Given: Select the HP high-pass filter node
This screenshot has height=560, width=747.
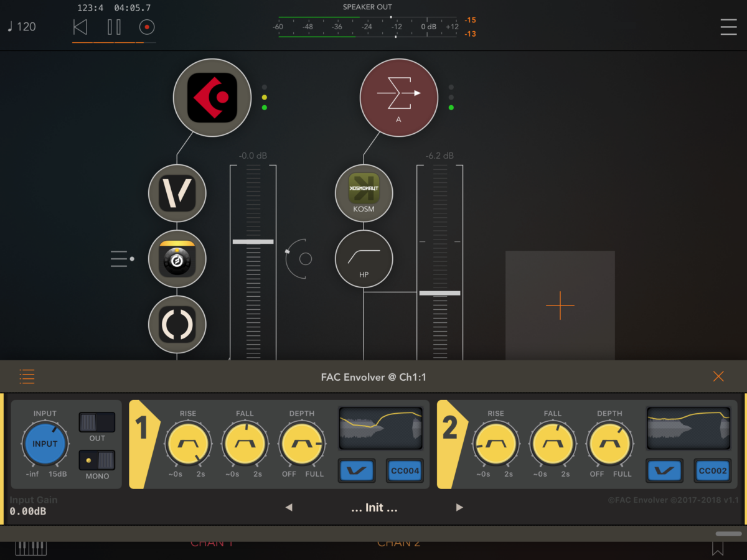Looking at the screenshot, I should point(364,258).
